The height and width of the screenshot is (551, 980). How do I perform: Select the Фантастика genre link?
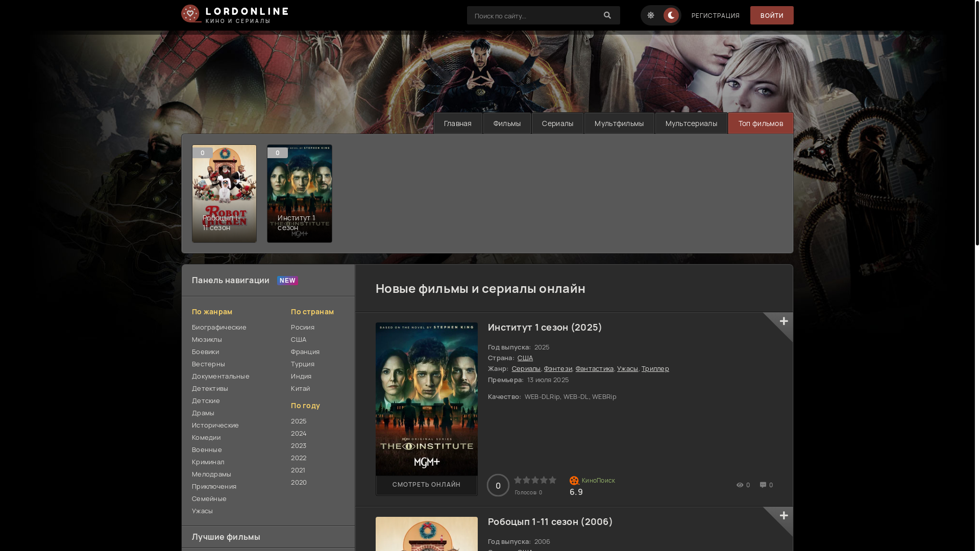(x=595, y=368)
